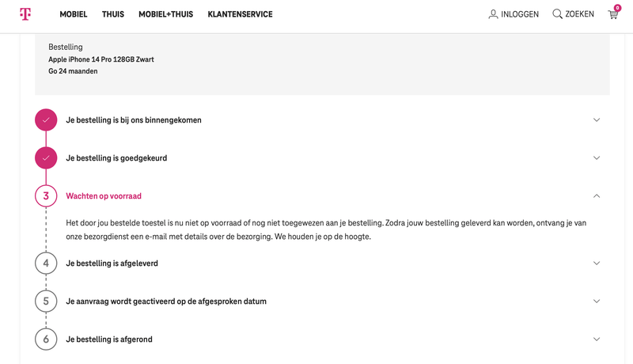633x364 pixels.
Task: Expand 'Je bestelling is bij ons binnengekomen' chevron
Action: [x=597, y=120]
